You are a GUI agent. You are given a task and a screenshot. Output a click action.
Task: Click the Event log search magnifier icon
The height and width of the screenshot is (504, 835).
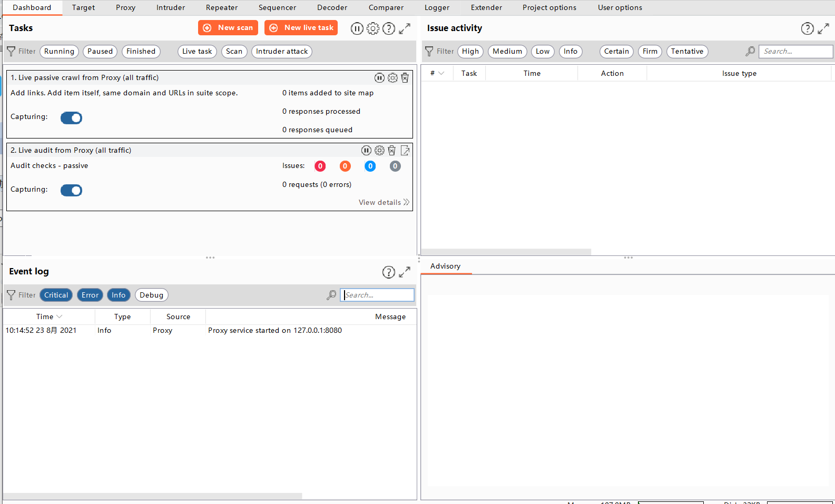click(x=331, y=295)
